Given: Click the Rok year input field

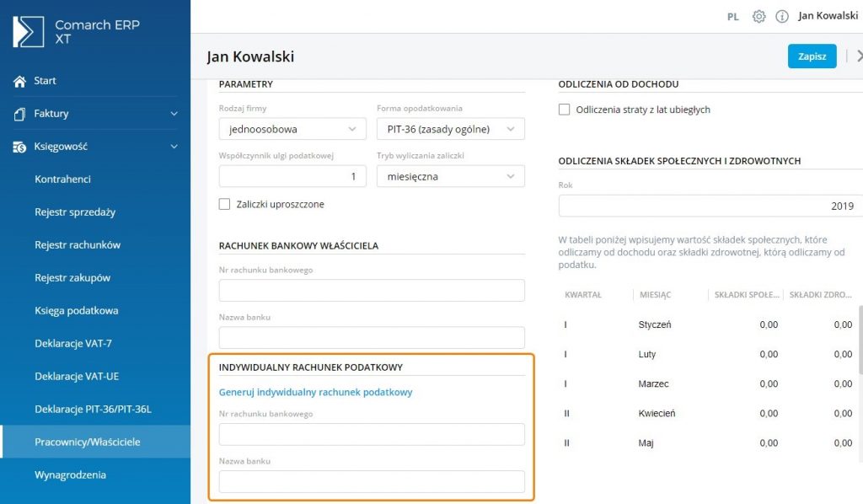Looking at the screenshot, I should (x=710, y=206).
